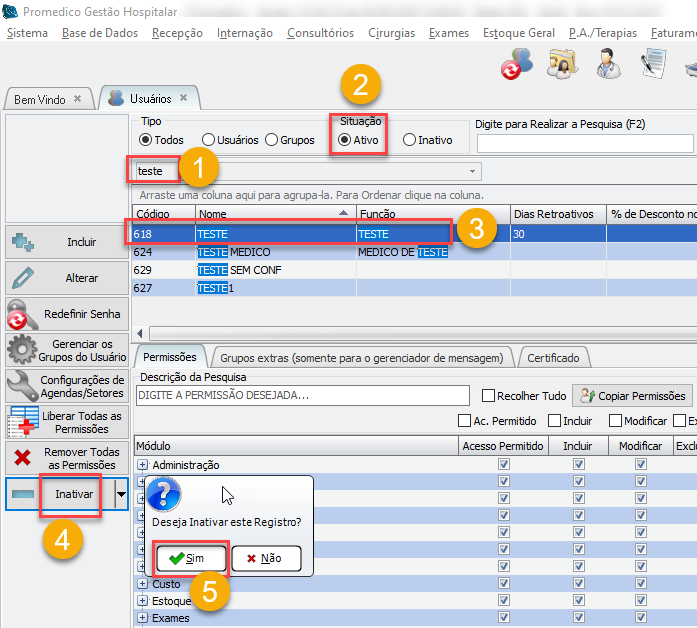
Task: Select the Inativo radio button
Action: (410, 140)
